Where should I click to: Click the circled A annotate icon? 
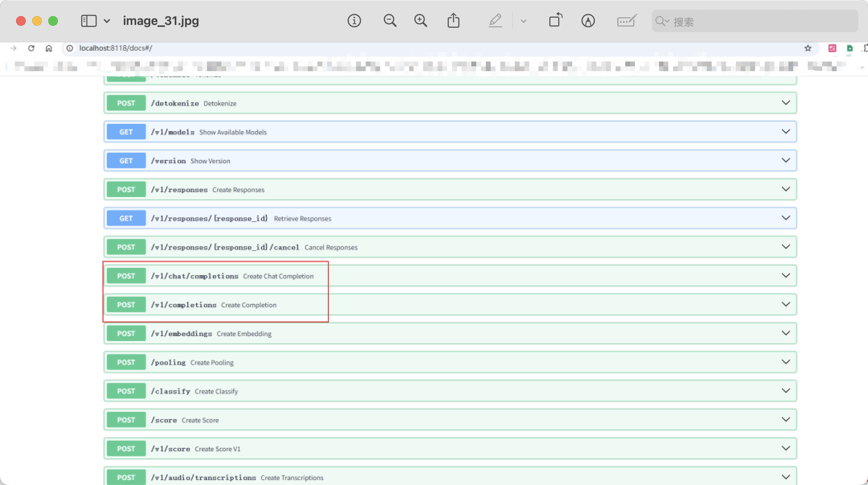(x=588, y=21)
